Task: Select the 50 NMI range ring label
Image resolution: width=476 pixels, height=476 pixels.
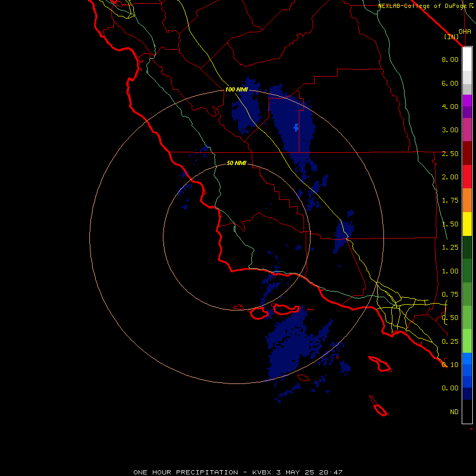Action: [236, 163]
